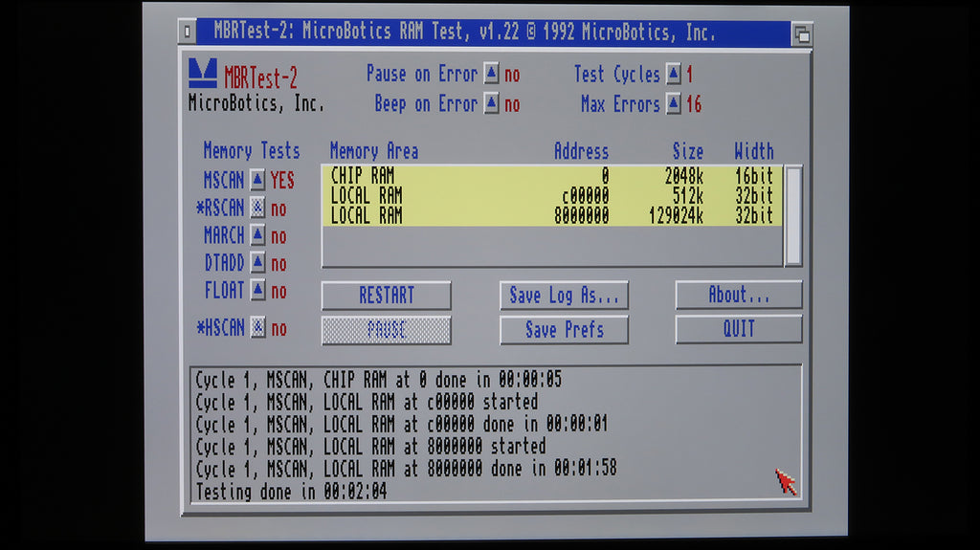This screenshot has width=980, height=550.
Task: Enable the MARCH memory test
Action: [x=257, y=235]
